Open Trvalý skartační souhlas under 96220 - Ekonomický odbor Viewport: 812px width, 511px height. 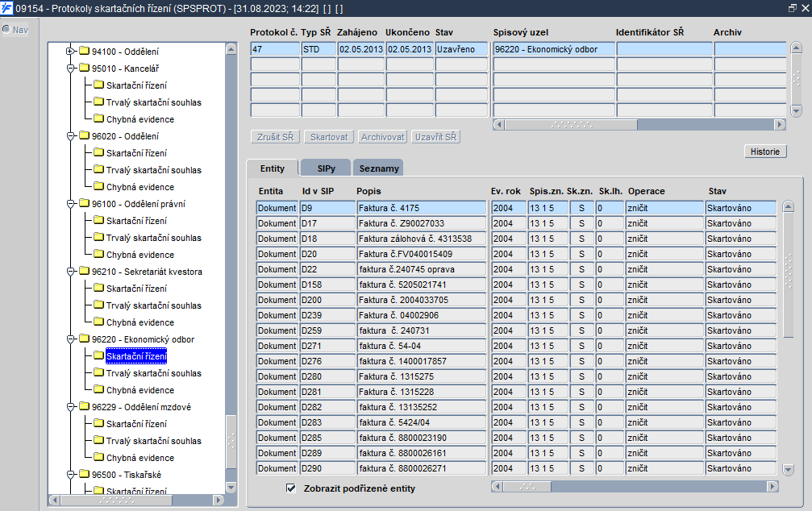(154, 373)
